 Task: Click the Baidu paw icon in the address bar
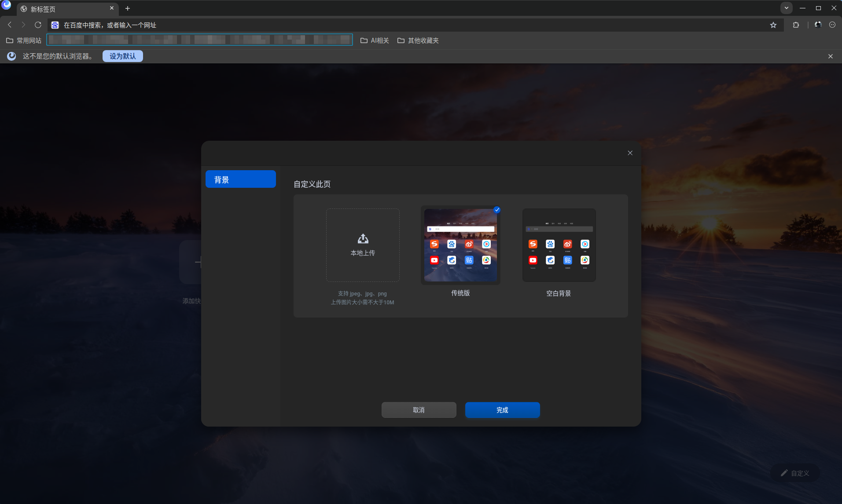tap(55, 25)
